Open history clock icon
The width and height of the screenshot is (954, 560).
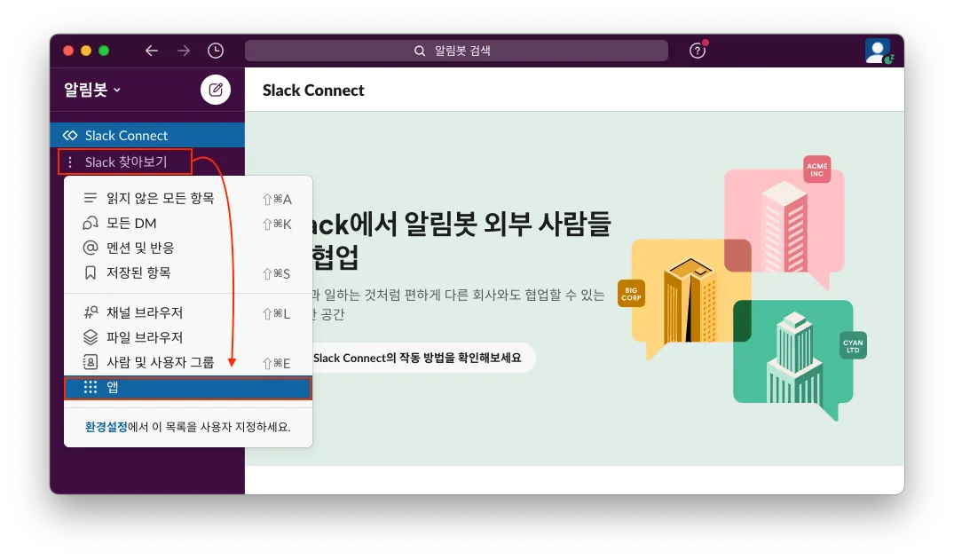click(216, 51)
